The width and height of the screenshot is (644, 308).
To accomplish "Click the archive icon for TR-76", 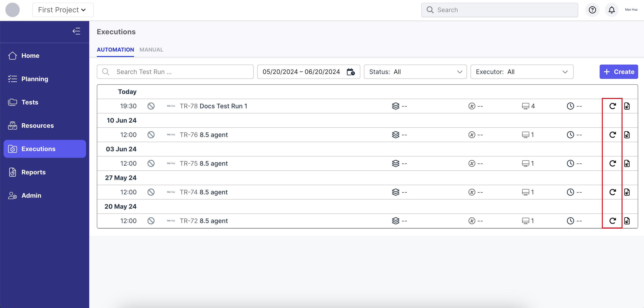I will tap(628, 135).
